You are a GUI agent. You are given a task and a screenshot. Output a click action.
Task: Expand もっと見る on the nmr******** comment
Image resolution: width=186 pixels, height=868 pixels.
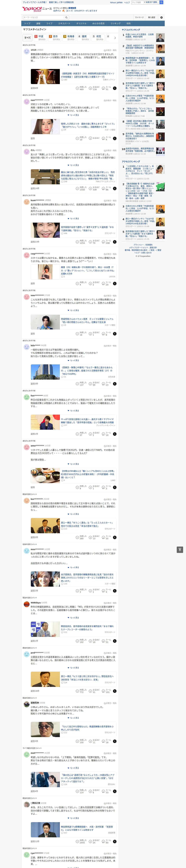pos(73,310)
